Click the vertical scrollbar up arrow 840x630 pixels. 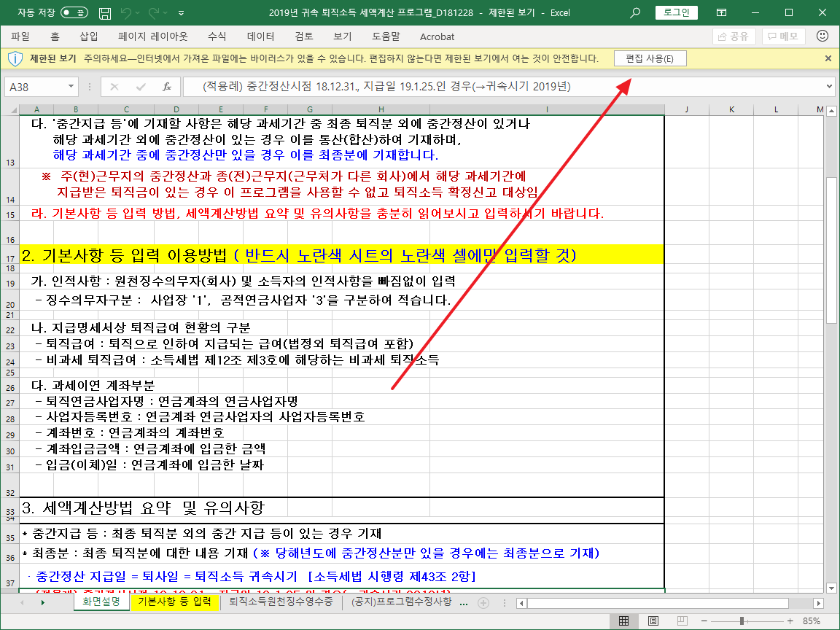[x=831, y=111]
